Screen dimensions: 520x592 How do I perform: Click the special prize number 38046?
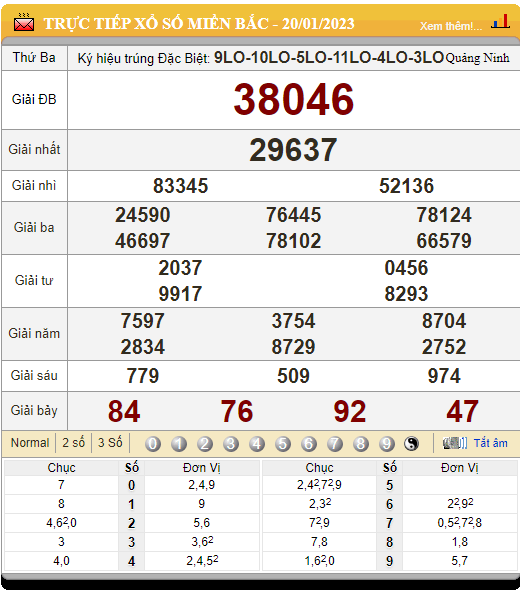coord(294,100)
